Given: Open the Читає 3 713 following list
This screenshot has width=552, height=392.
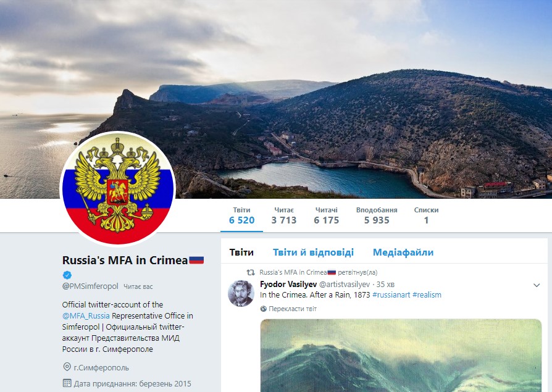Looking at the screenshot, I should 284,215.
